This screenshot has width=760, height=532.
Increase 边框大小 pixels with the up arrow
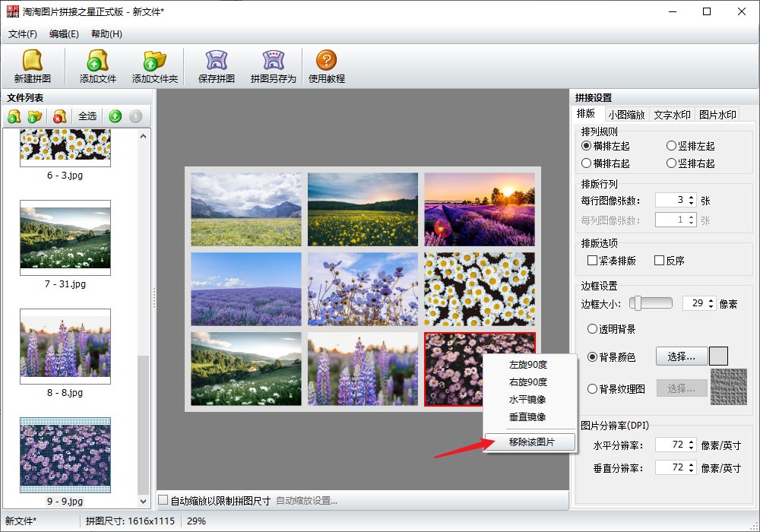coord(711,300)
